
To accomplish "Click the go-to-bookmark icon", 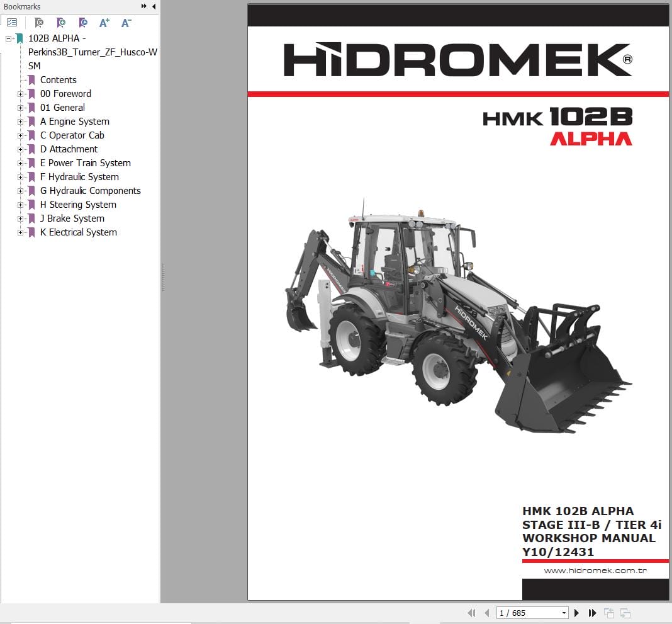I will 83,22.
